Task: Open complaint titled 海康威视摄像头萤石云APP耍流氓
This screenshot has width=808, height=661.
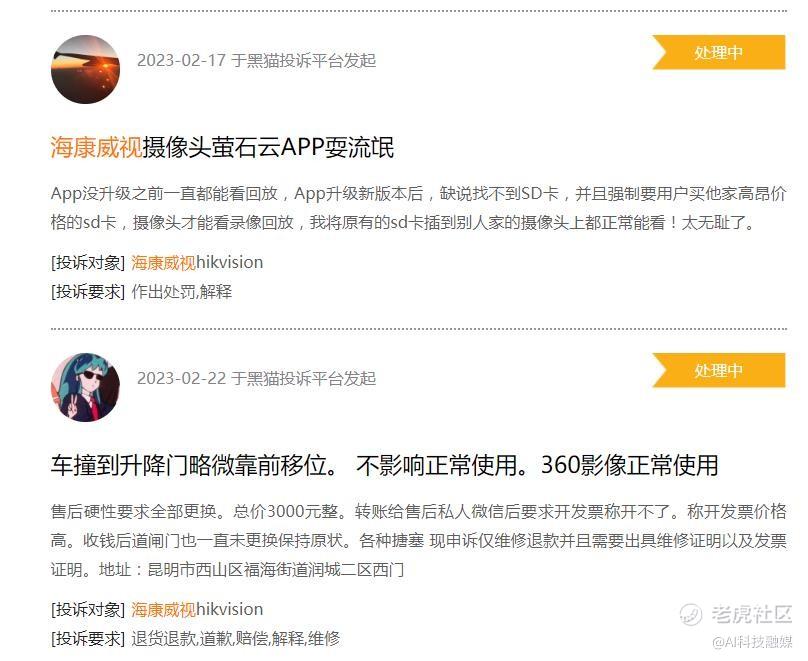Action: [223, 147]
